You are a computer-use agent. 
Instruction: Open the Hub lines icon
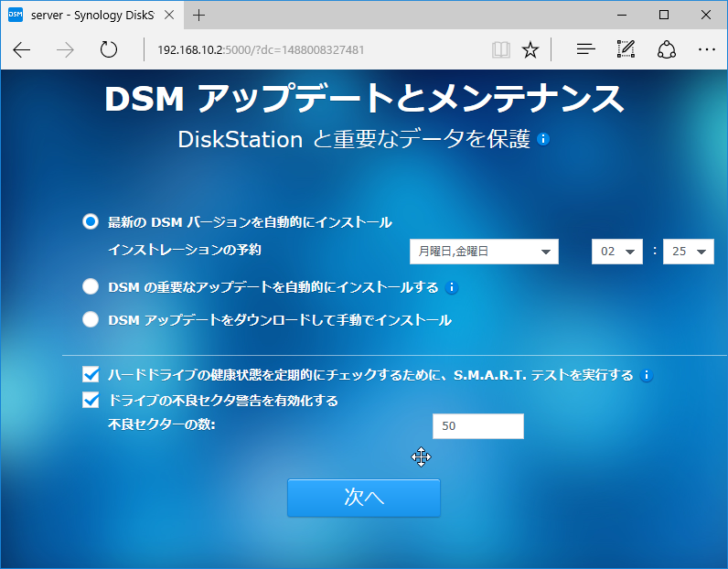(x=585, y=49)
